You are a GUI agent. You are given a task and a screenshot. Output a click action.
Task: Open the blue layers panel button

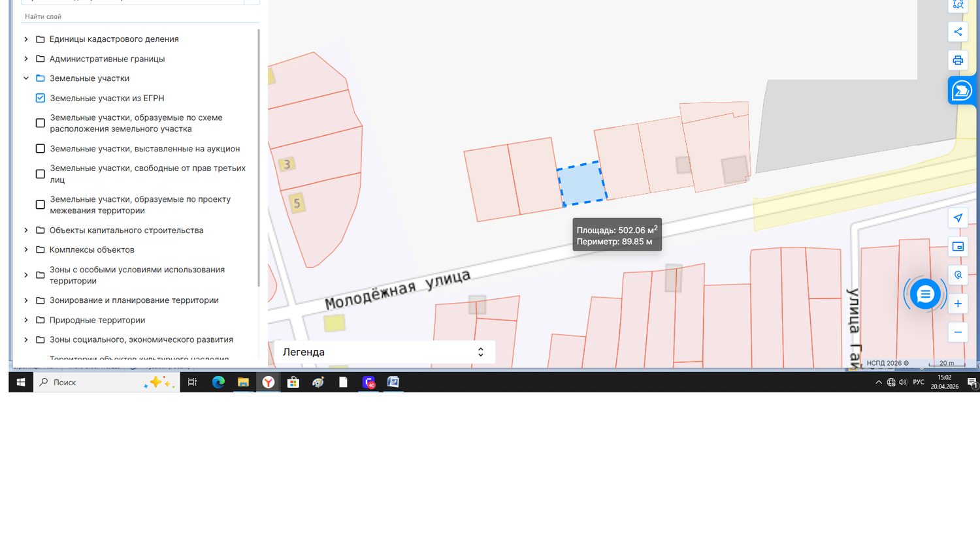(x=962, y=91)
